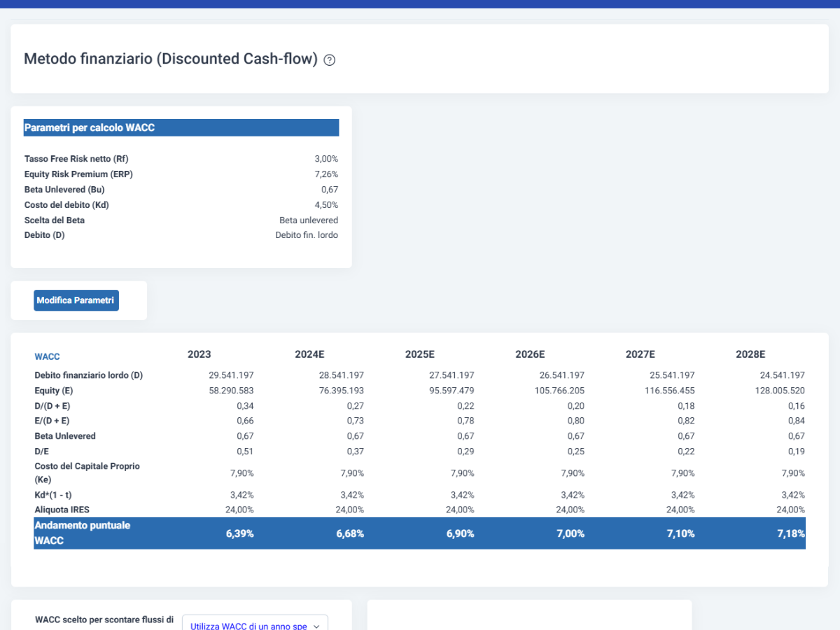The height and width of the screenshot is (630, 840).
Task: Select the Aliquota IRES row label
Action: (62, 510)
